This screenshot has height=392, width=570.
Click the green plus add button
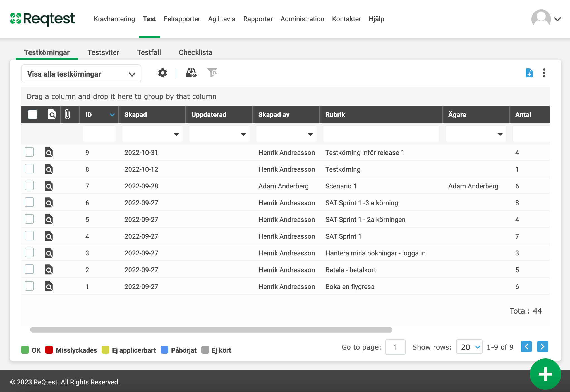545,374
